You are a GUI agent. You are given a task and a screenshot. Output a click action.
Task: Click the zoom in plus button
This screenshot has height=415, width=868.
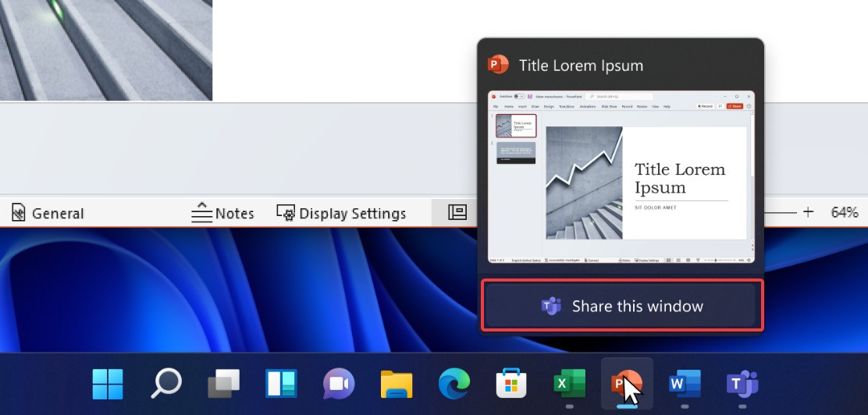[x=808, y=212]
